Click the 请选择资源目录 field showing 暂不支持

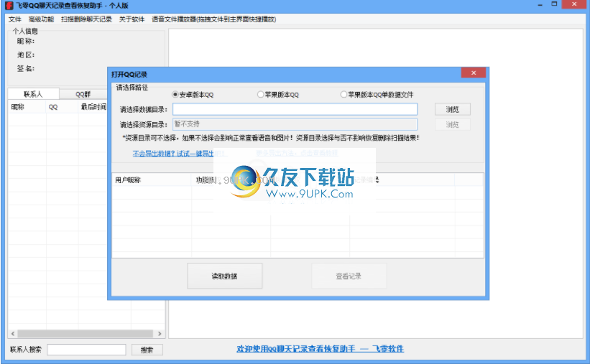click(x=295, y=124)
